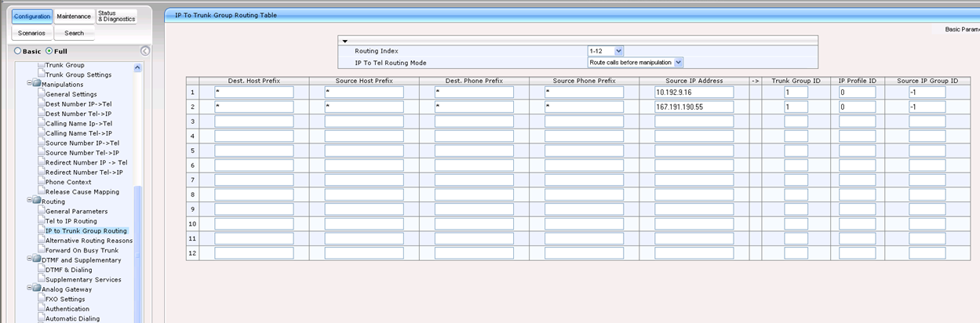980x323 pixels.
Task: Switch to the Maintenance tab
Action: coord(74,16)
